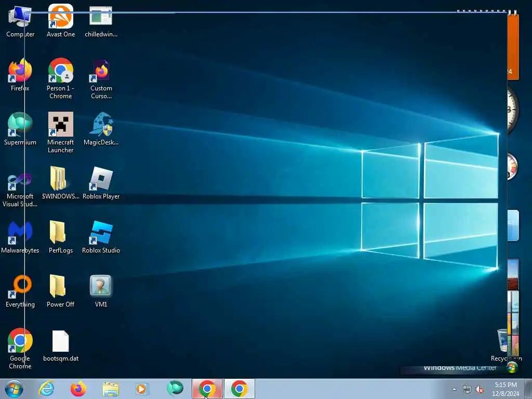Open the network tray icon
The height and width of the screenshot is (399, 532).
click(467, 390)
